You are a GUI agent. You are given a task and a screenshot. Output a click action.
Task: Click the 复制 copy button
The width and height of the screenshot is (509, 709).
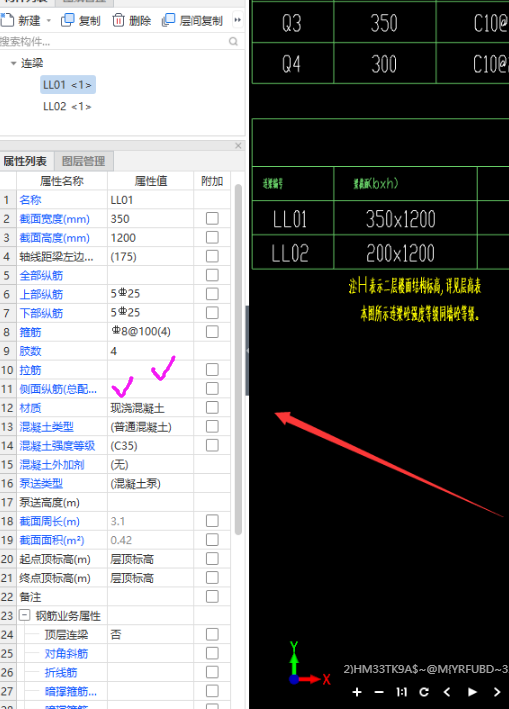click(80, 20)
